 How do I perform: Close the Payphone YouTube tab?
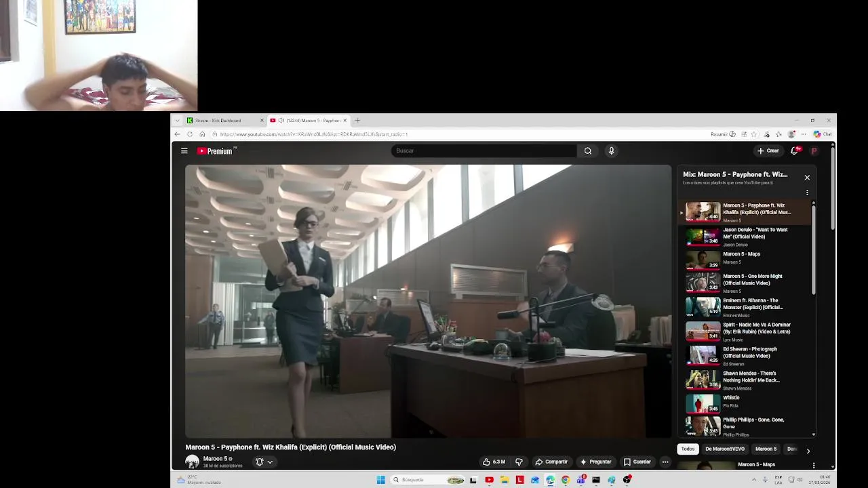pos(345,120)
